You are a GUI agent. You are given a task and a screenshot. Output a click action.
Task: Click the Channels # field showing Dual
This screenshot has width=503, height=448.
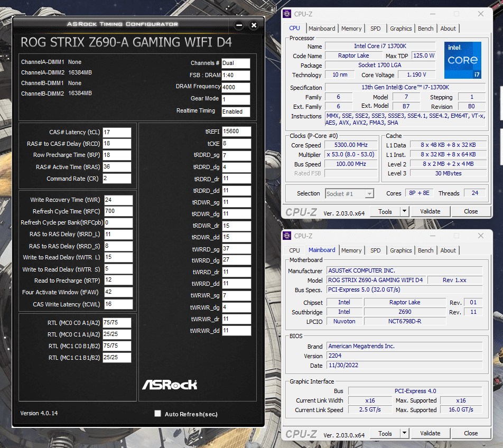click(x=236, y=63)
